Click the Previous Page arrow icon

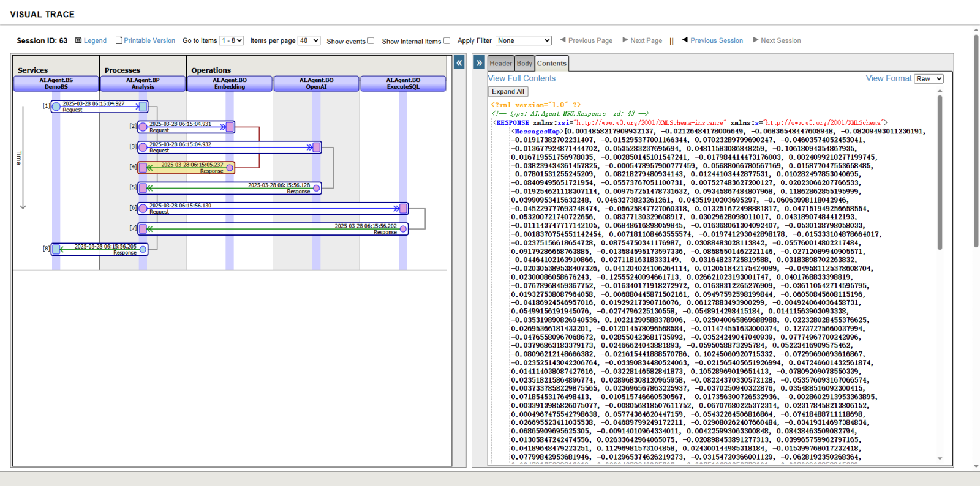[x=563, y=40]
